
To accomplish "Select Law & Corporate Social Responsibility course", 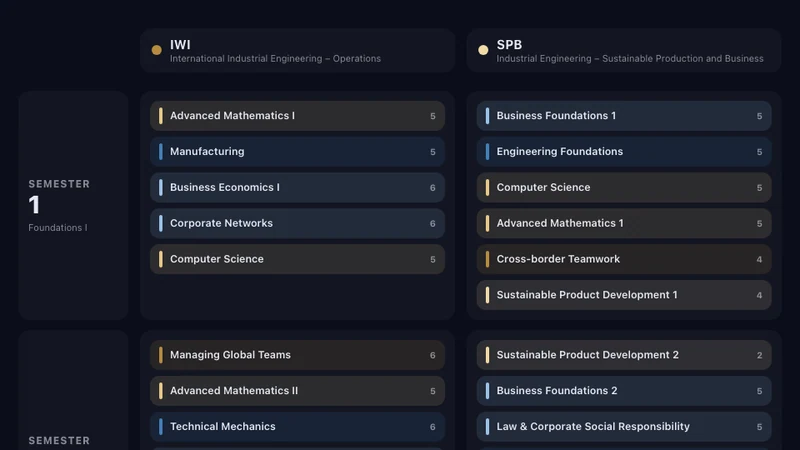I will 624,426.
